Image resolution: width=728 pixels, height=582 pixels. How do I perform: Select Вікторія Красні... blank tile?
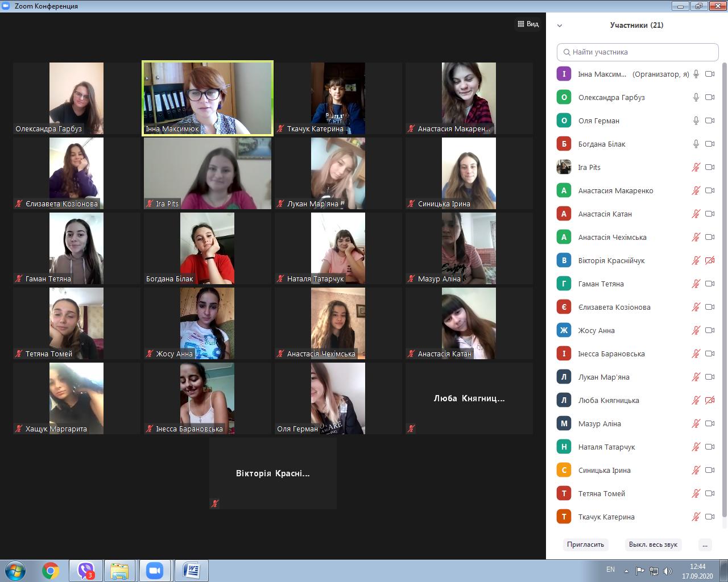(273, 473)
